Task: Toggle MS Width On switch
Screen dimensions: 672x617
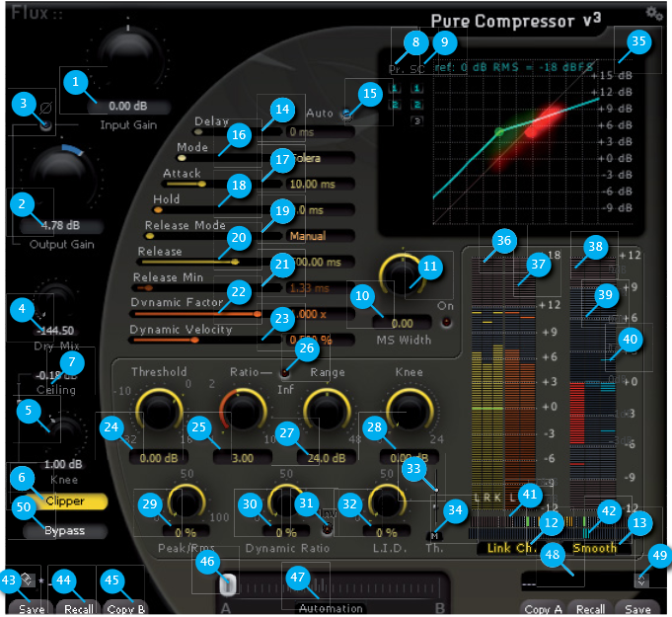Action: click(446, 322)
